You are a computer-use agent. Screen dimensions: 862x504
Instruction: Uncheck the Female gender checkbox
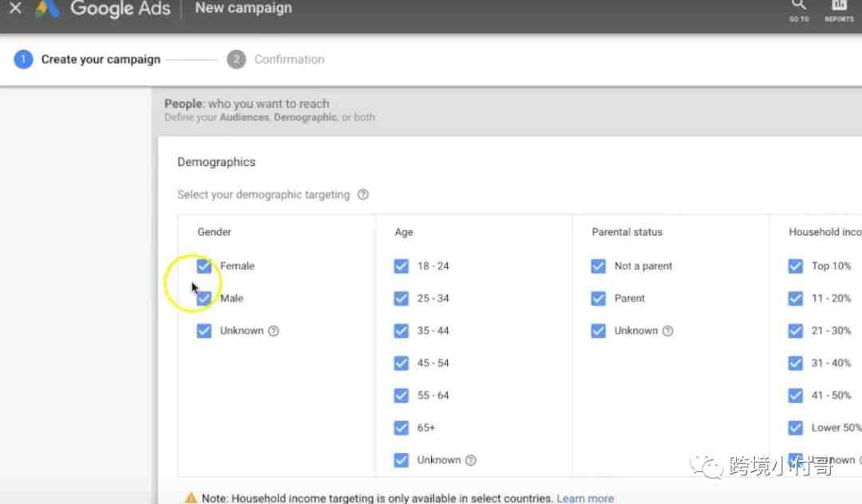[204, 266]
